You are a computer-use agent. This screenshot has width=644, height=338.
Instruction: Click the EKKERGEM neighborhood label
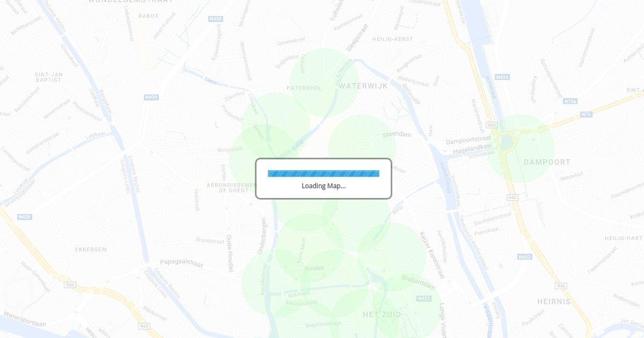pos(91,249)
